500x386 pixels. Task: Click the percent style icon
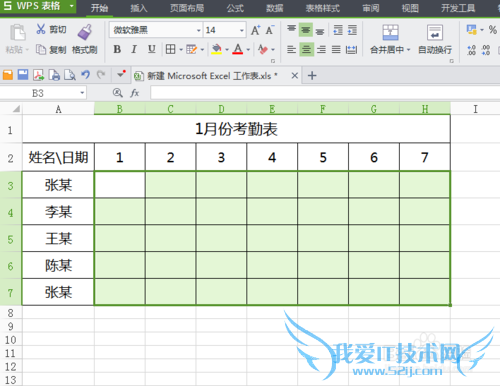click(x=492, y=30)
